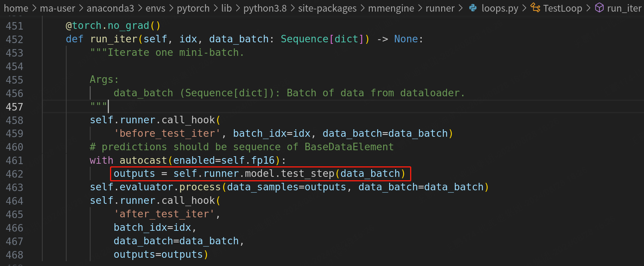Click the TestLoop class symbol icon

click(535, 8)
